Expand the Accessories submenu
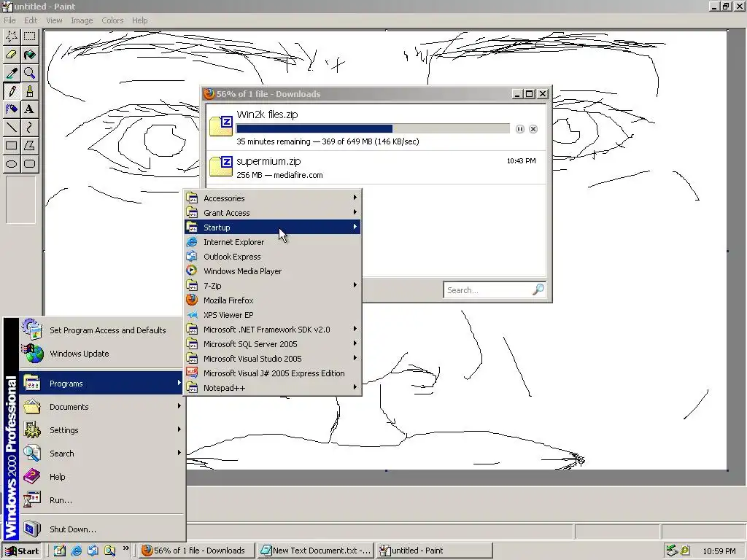Viewport: 747px width, 560px height. [273, 198]
